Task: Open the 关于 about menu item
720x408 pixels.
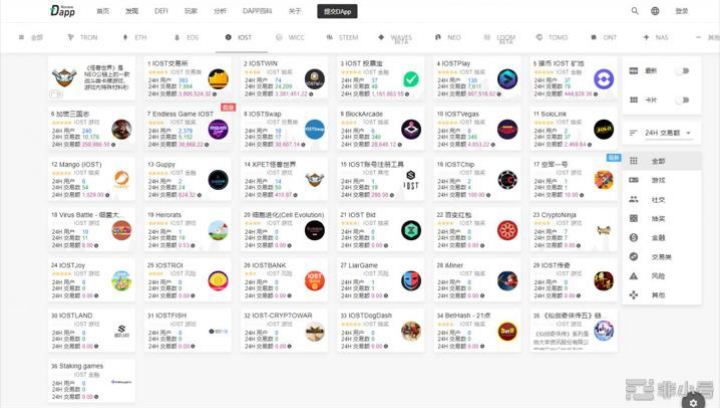Action: pyautogui.click(x=295, y=11)
